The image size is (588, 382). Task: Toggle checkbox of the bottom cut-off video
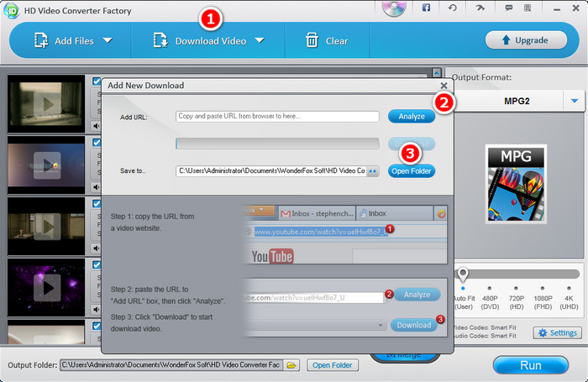97,326
